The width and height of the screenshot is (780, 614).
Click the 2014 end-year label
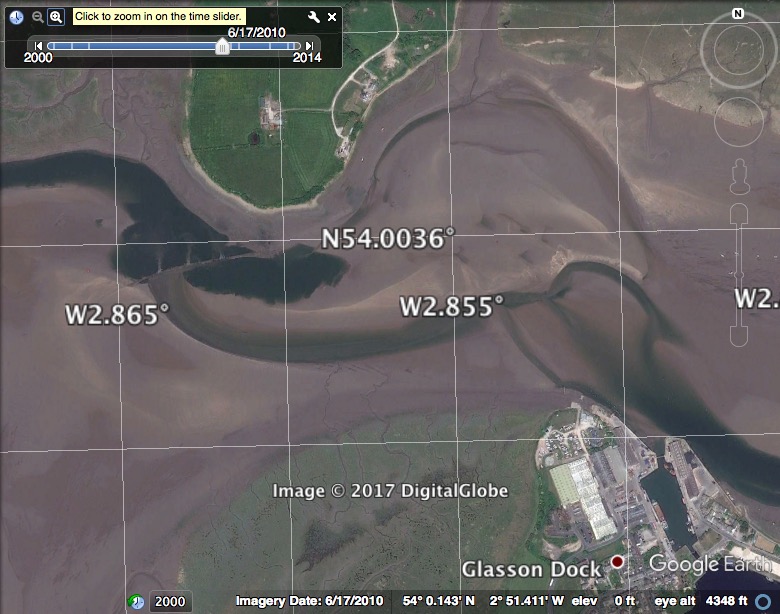(307, 58)
